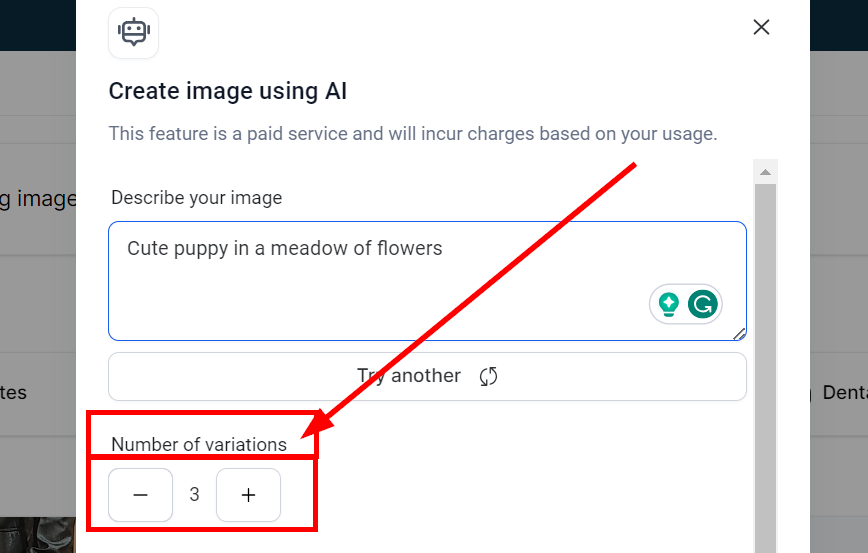Click the Number of variations label
Screen dimensions: 868x553
199,445
